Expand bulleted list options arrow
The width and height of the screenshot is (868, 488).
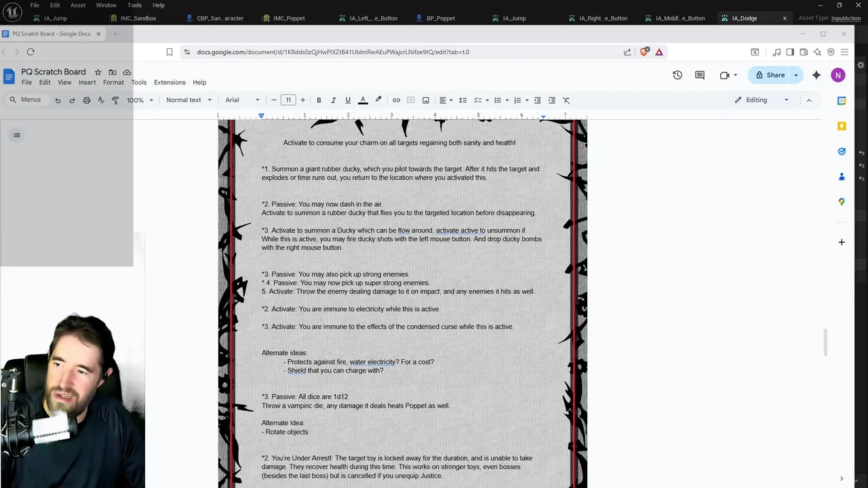507,100
